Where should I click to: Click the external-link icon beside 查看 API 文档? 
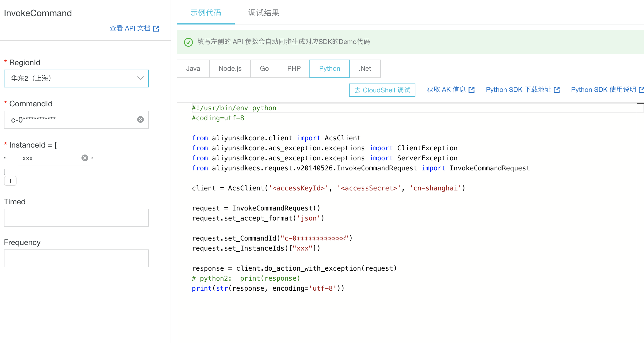[x=156, y=28]
